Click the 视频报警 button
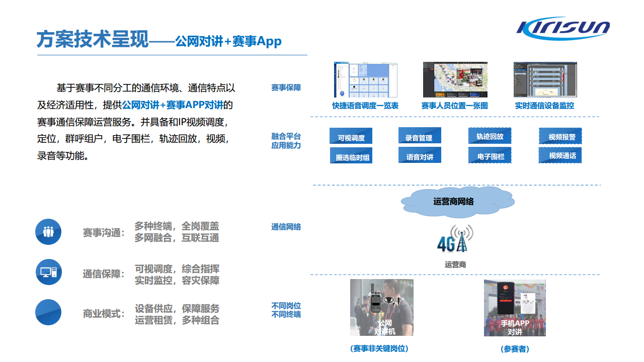 tap(560, 136)
